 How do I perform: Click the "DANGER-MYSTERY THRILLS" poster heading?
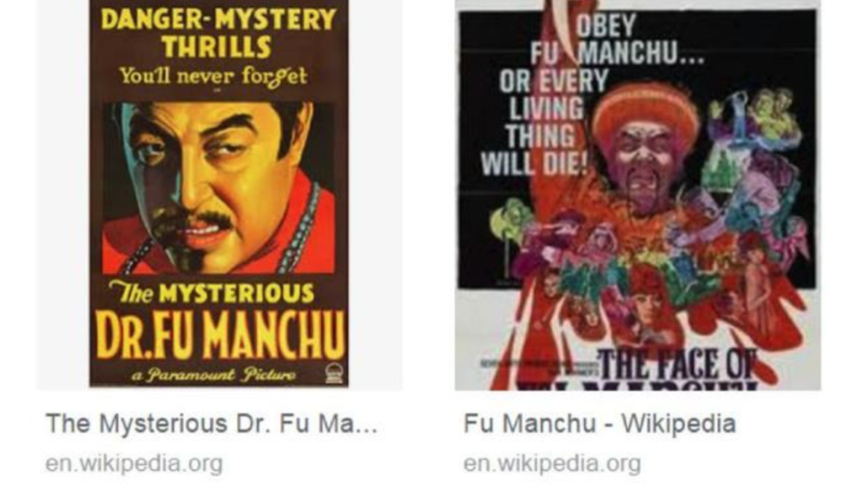point(218,33)
